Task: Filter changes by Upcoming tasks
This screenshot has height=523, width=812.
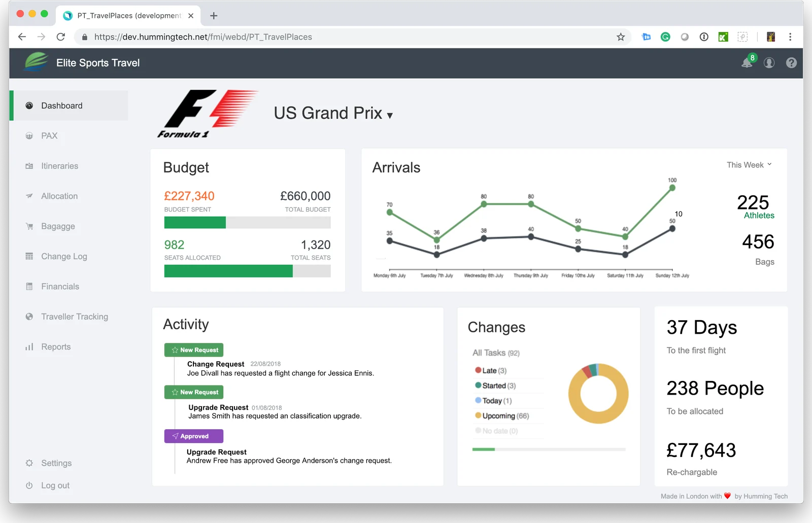Action: pos(502,416)
